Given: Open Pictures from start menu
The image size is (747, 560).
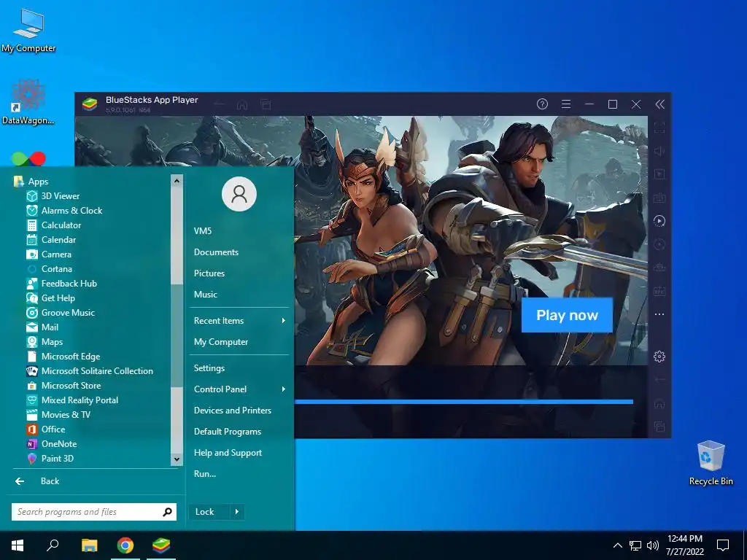Looking at the screenshot, I should [x=209, y=273].
